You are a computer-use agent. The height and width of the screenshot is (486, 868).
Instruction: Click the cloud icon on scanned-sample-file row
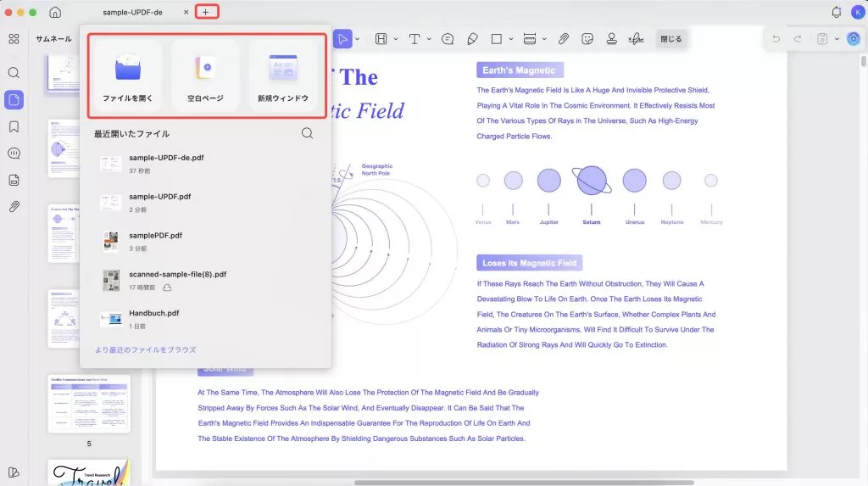[x=167, y=288]
